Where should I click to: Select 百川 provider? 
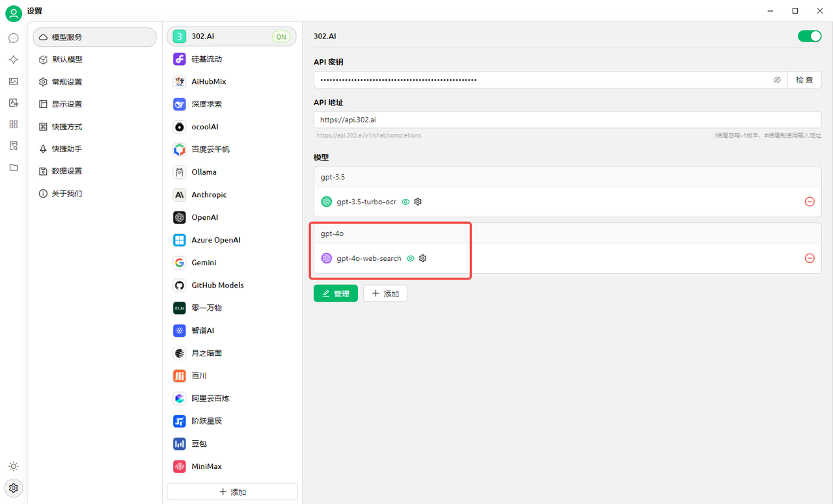coord(232,376)
